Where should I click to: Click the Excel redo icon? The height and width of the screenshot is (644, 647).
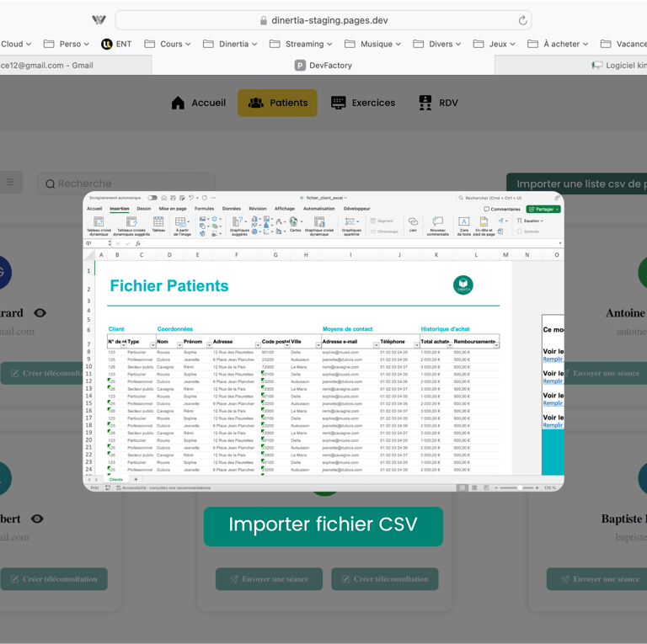point(204,198)
